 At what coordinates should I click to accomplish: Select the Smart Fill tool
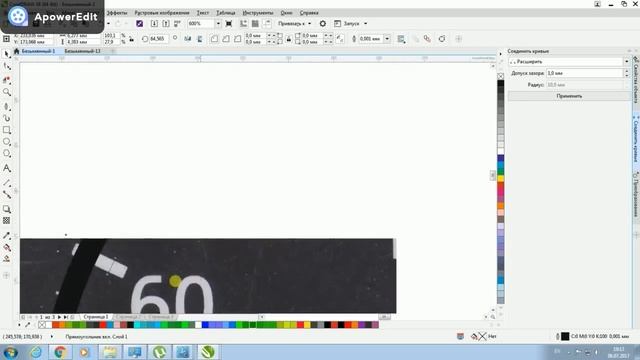click(7, 259)
